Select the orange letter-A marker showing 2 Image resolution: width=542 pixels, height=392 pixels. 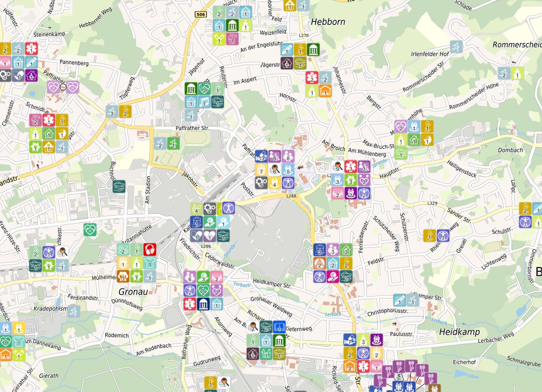click(320, 263)
